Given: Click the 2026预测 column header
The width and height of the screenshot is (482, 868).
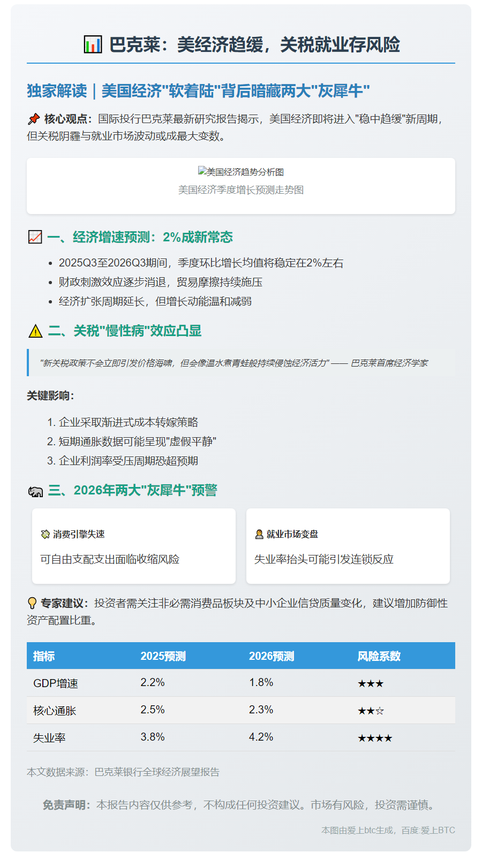Looking at the screenshot, I should tap(272, 656).
